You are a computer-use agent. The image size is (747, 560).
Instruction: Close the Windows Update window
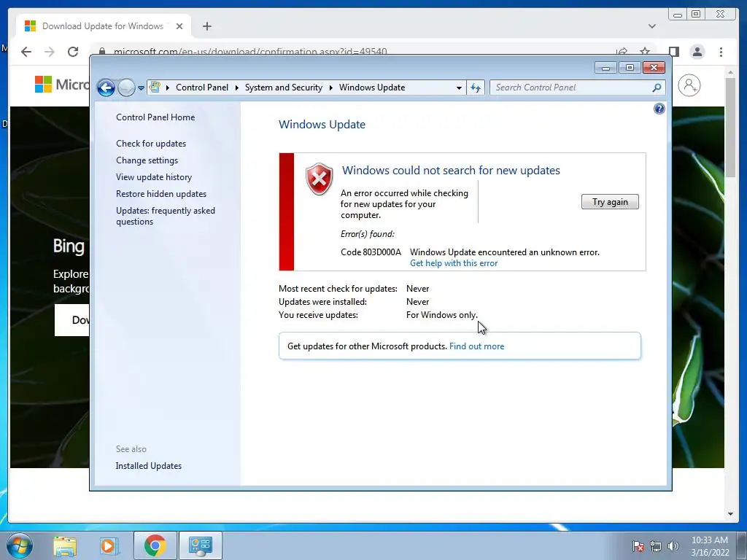point(654,68)
